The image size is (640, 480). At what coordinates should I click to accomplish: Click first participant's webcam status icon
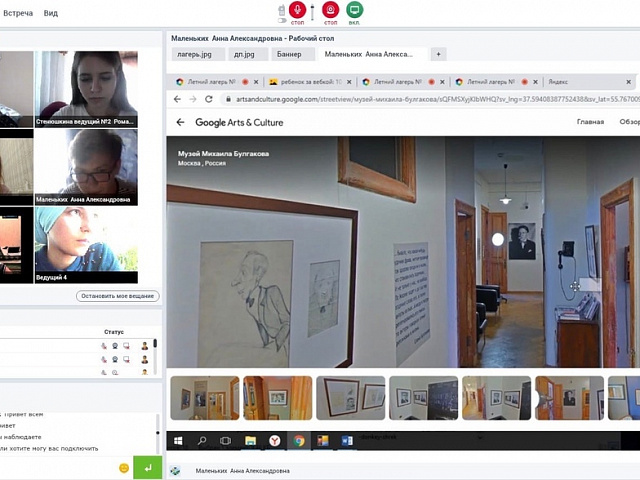click(115, 346)
